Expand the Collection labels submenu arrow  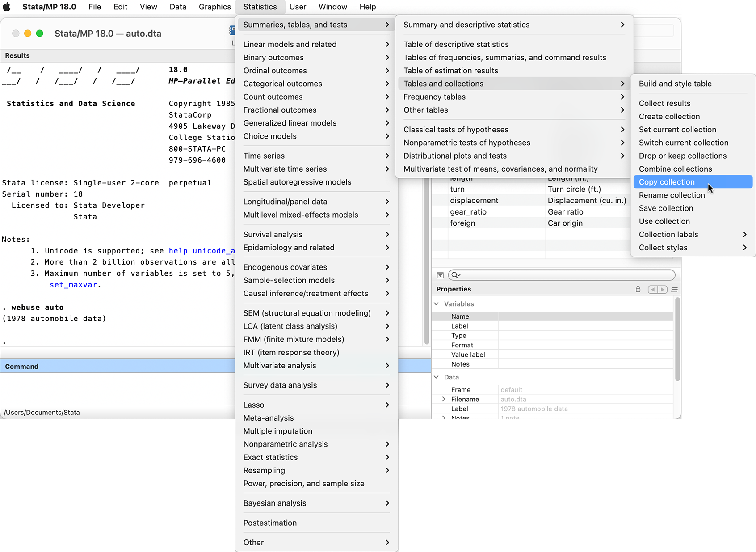point(744,235)
